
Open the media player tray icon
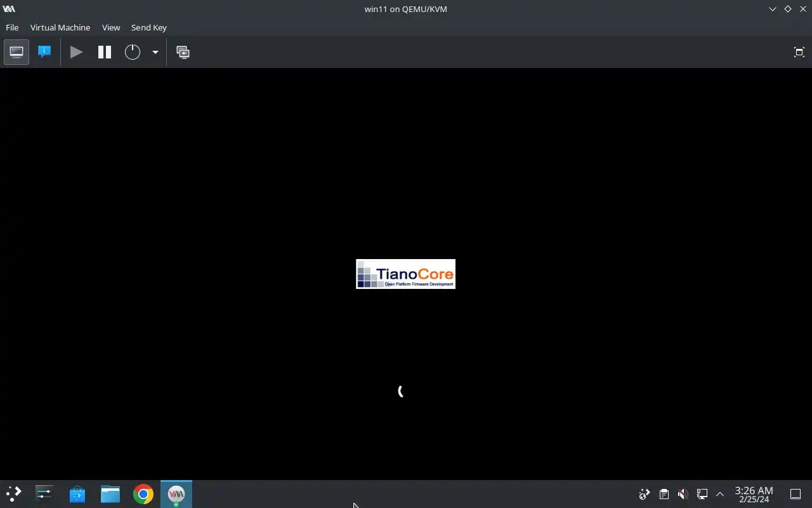pos(645,494)
